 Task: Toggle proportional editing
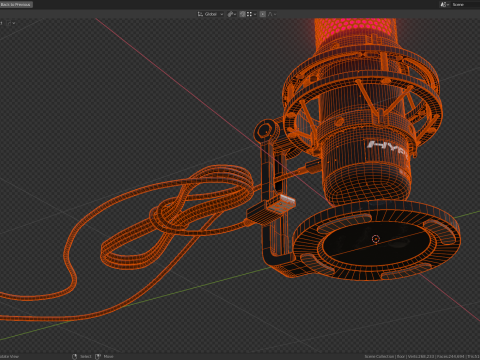point(263,14)
